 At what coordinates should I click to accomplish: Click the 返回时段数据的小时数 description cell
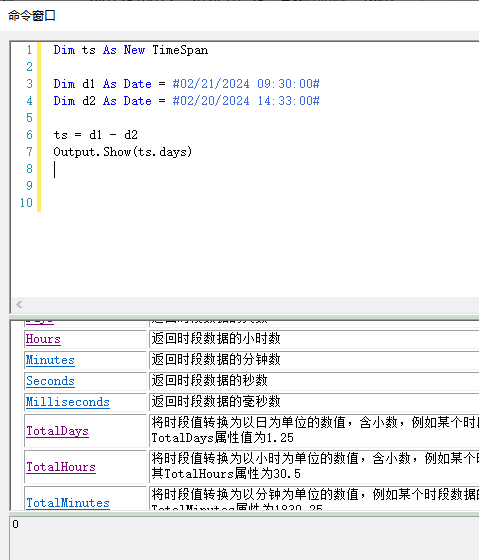click(x=314, y=339)
